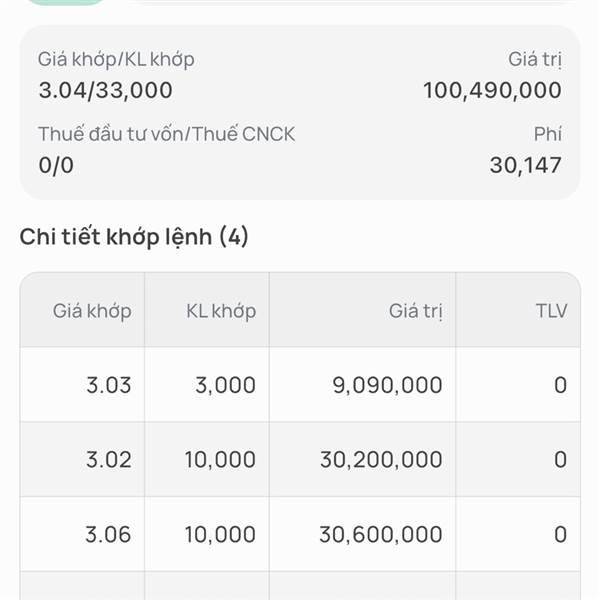Click the 0/0 tax value

click(x=56, y=165)
